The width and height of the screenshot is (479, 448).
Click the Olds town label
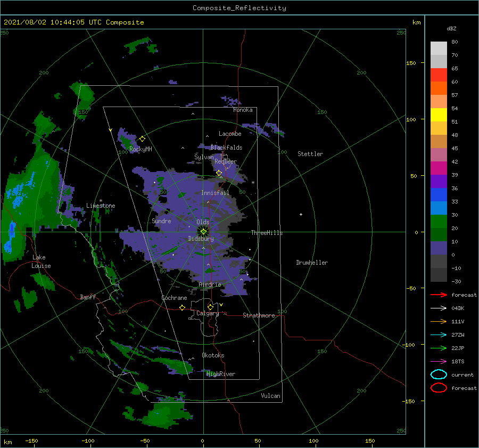click(x=203, y=222)
